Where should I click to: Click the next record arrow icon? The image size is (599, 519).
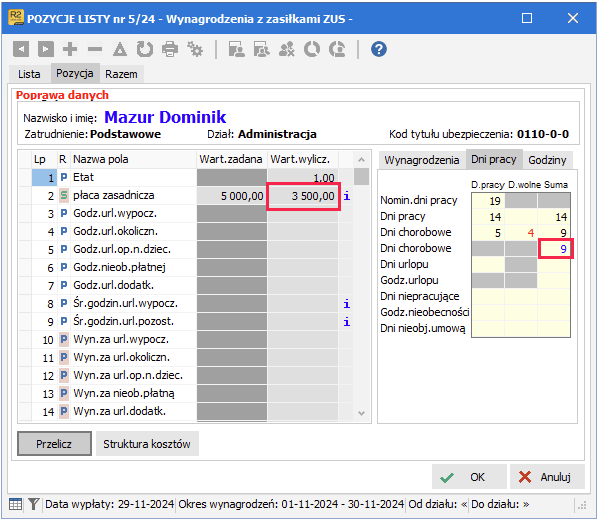tap(46, 49)
